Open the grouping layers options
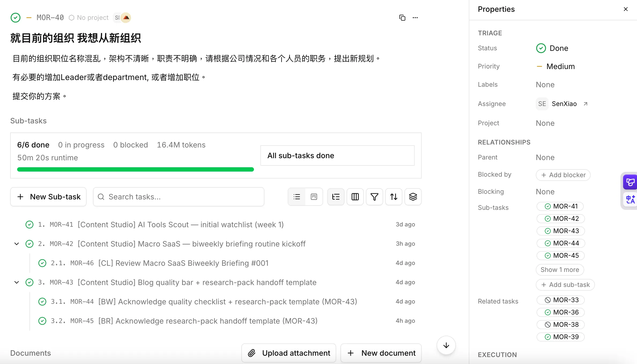Viewport: 637px width, 364px height. pos(413,197)
